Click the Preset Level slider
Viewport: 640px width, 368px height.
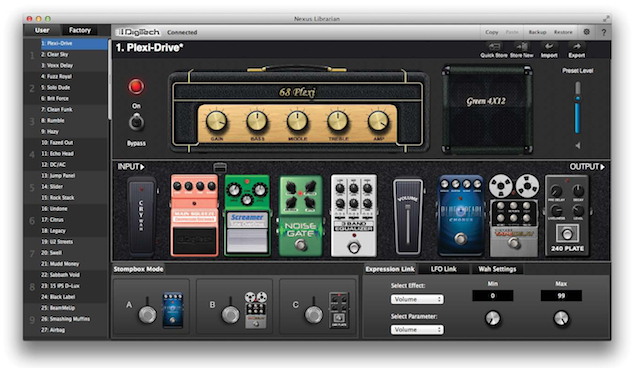tap(578, 107)
